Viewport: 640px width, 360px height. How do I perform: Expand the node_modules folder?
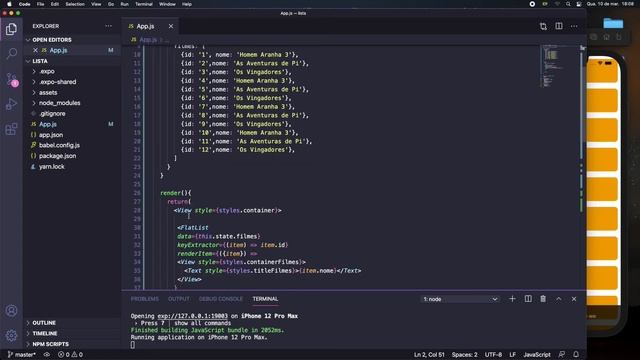click(x=60, y=103)
